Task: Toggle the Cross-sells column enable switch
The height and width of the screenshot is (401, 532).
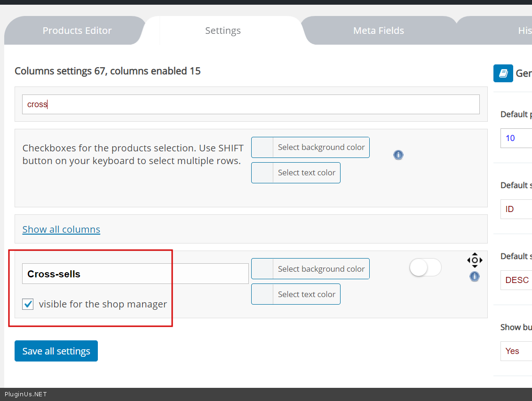Action: [x=425, y=267]
